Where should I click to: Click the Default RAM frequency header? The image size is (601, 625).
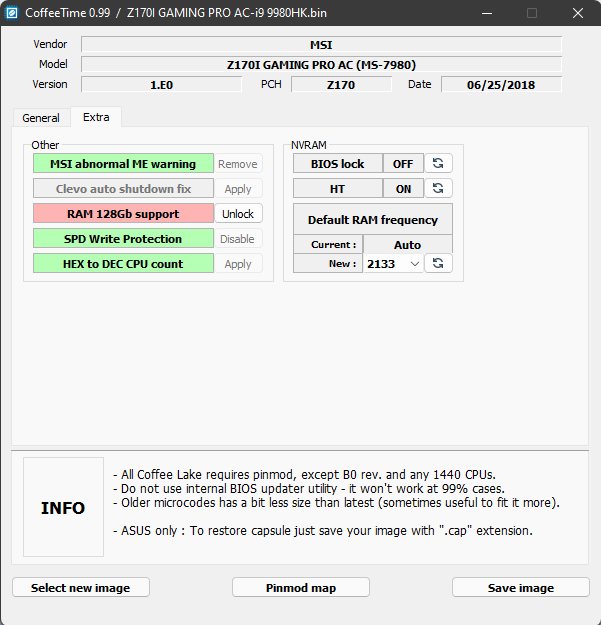(x=373, y=219)
